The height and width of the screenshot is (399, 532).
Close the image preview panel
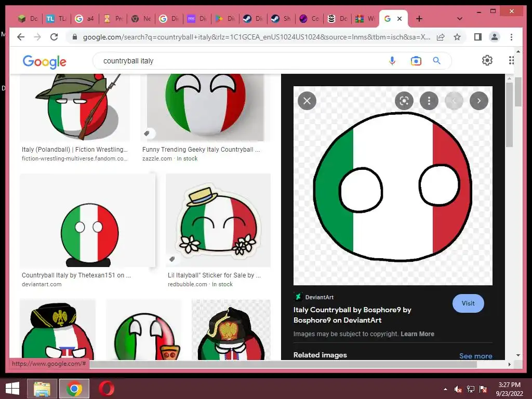click(x=307, y=101)
